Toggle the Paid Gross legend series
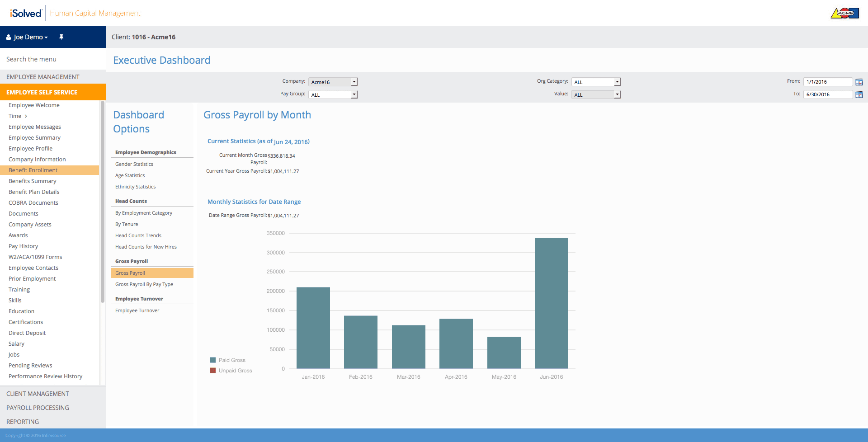This screenshot has height=442, width=868. point(228,360)
